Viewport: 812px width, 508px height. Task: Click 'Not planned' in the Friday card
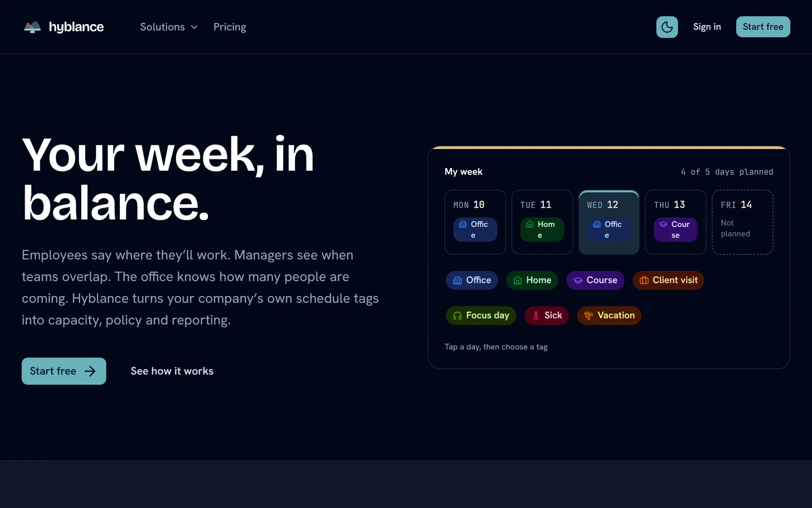click(x=735, y=228)
